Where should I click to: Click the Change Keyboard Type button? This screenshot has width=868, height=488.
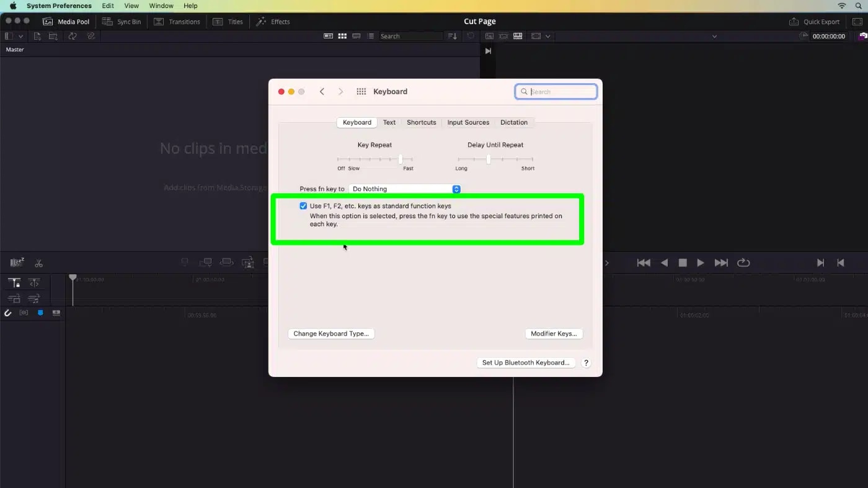(331, 334)
